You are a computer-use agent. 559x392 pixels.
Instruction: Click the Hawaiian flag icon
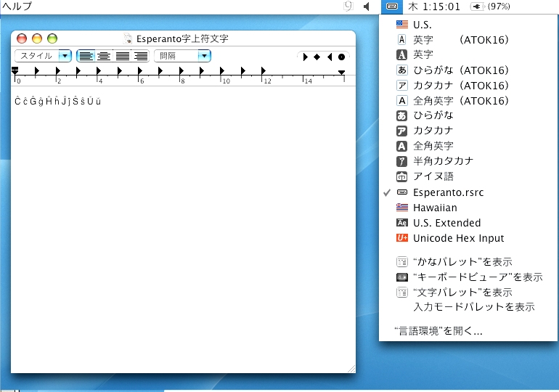pyautogui.click(x=401, y=208)
